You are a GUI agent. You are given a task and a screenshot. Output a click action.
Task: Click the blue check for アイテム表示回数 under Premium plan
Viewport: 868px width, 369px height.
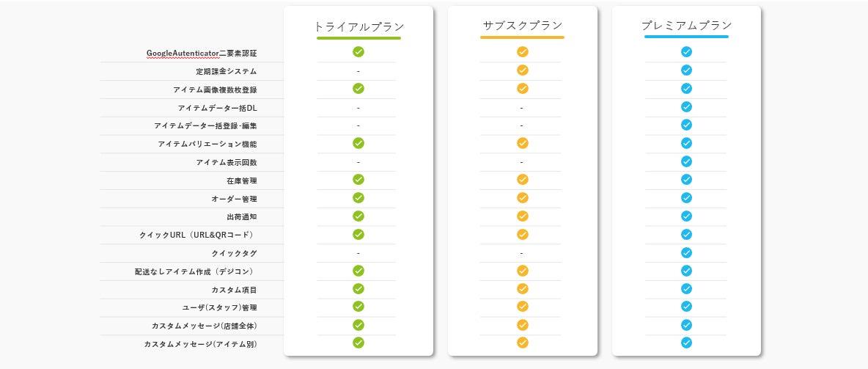pos(686,161)
